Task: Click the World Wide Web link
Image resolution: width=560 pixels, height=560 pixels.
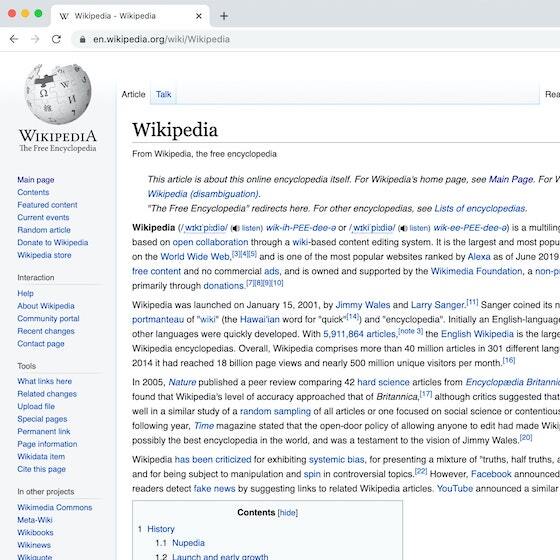Action: pos(195,257)
